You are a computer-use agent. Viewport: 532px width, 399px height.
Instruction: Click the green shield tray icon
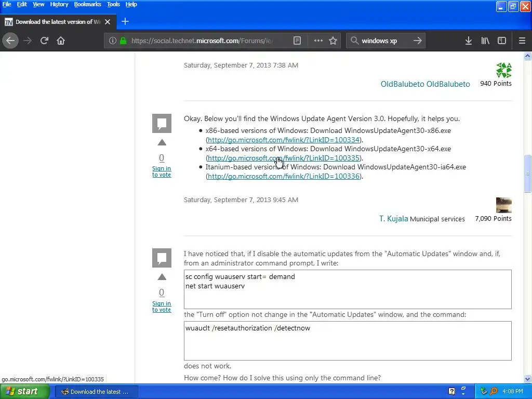pos(484,392)
